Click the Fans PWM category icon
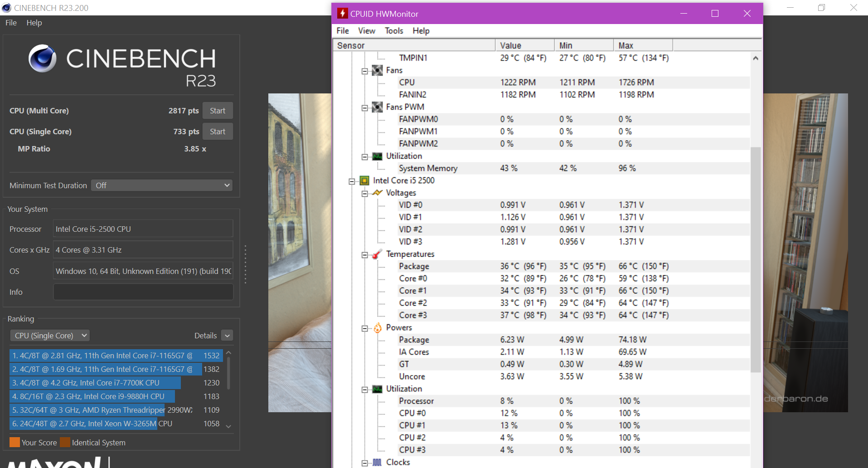Screen dimensions: 868x468 tap(377, 107)
